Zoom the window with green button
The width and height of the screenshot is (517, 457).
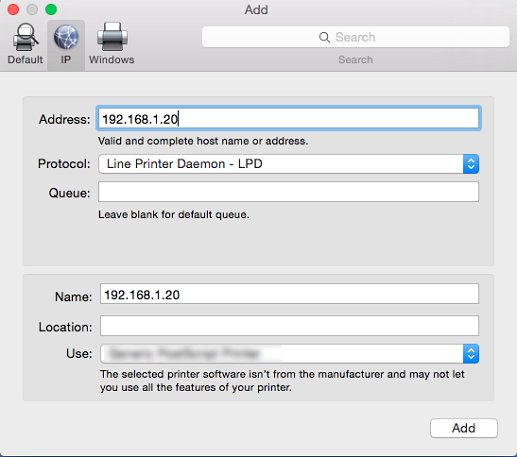(x=51, y=9)
